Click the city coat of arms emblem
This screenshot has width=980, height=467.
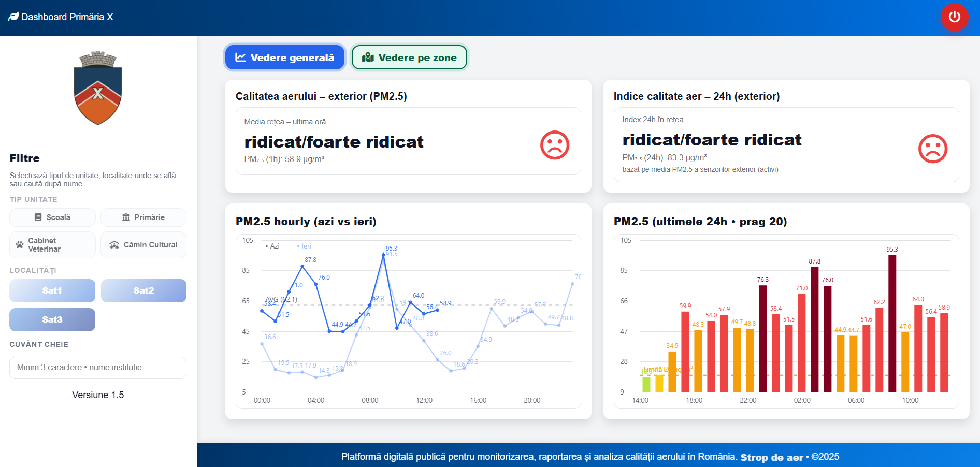click(98, 88)
